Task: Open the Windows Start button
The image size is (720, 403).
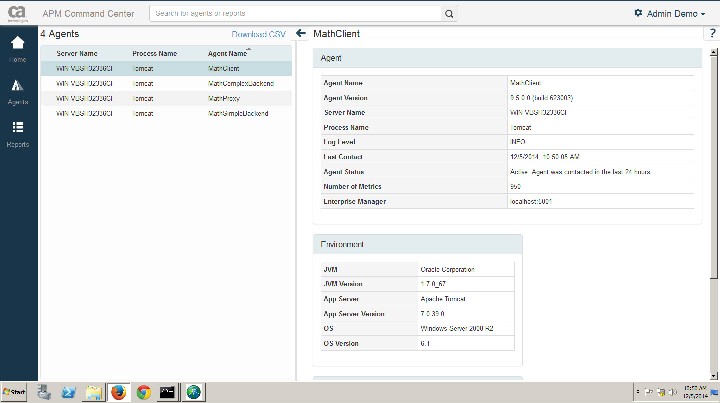Action: coord(15,392)
